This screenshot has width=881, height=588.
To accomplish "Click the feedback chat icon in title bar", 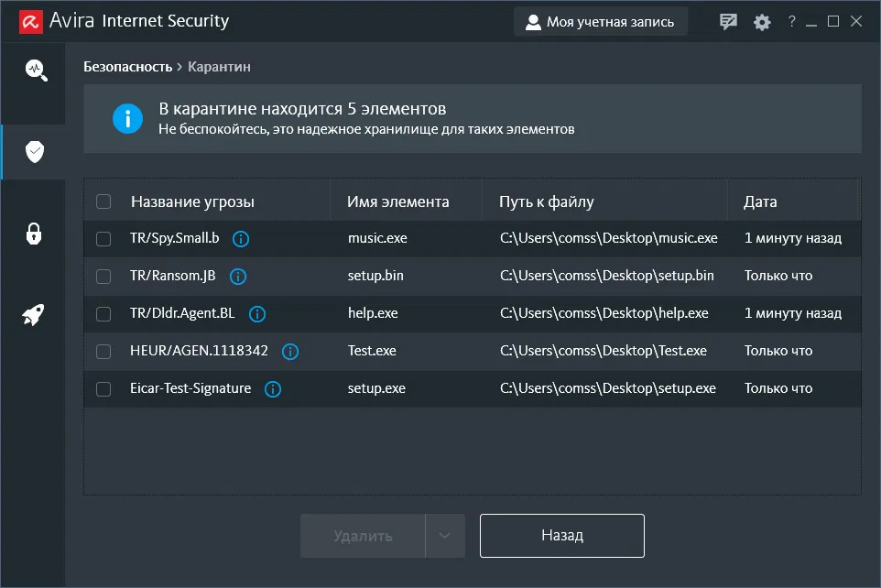I will pyautogui.click(x=729, y=22).
